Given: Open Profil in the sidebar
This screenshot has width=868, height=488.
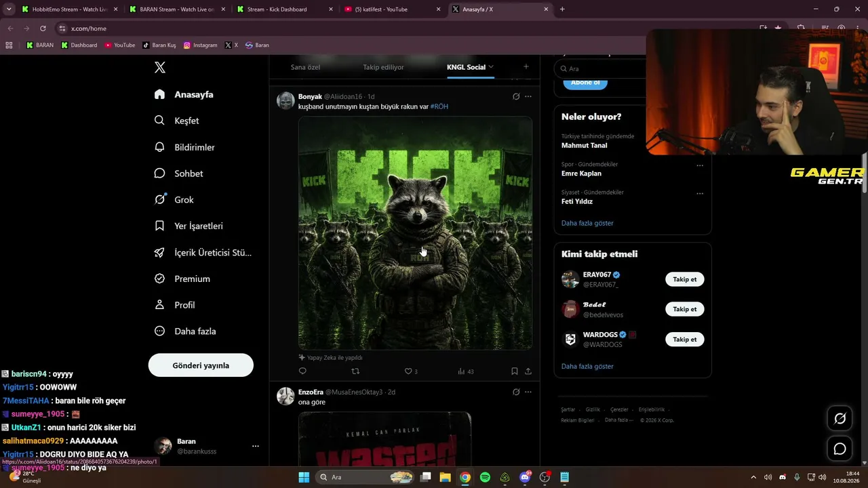Looking at the screenshot, I should pos(175,305).
